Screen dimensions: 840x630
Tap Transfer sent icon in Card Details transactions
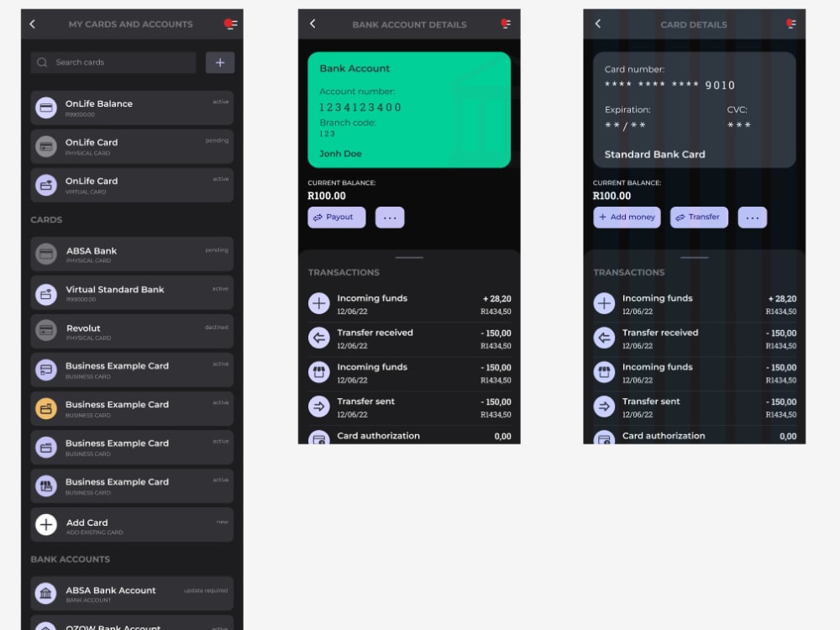click(x=604, y=406)
